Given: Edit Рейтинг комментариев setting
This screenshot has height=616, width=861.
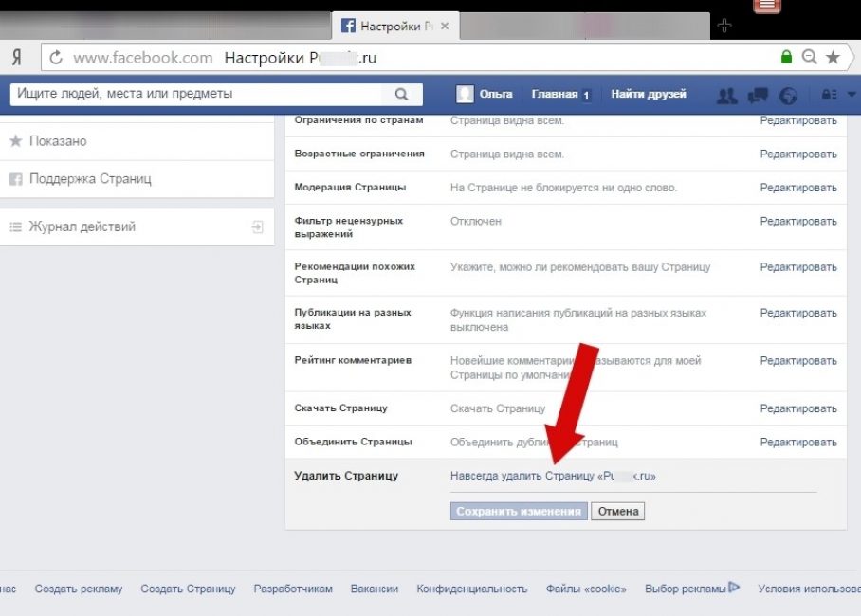Looking at the screenshot, I should tap(798, 361).
